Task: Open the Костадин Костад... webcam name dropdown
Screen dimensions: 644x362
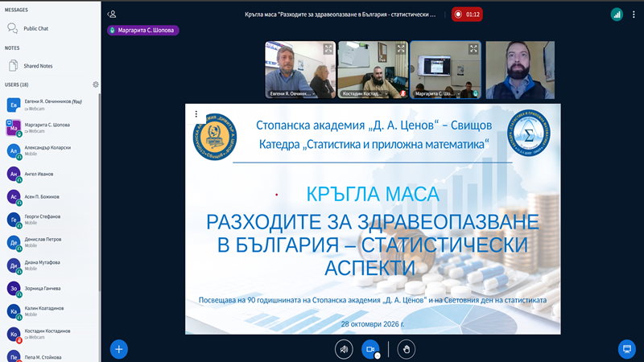Action: [365, 93]
